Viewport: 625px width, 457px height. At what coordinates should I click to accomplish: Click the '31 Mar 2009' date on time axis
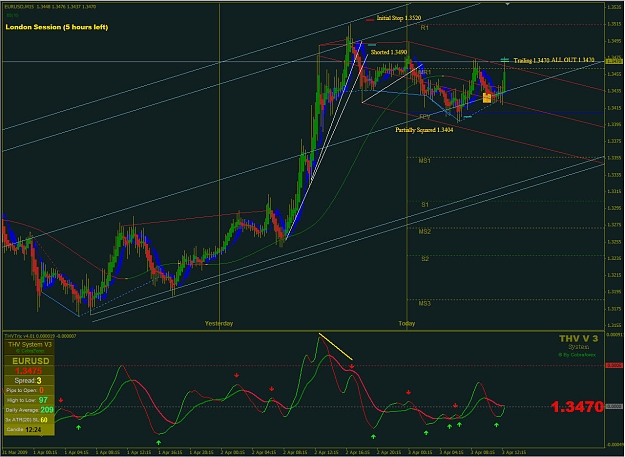(x=13, y=452)
